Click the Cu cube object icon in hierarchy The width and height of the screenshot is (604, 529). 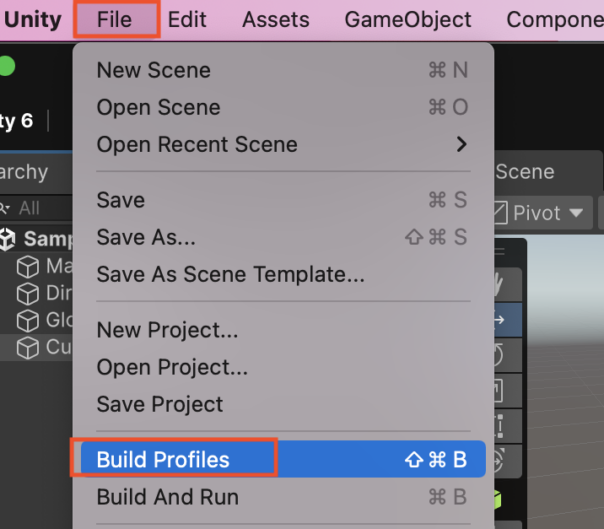tap(28, 348)
